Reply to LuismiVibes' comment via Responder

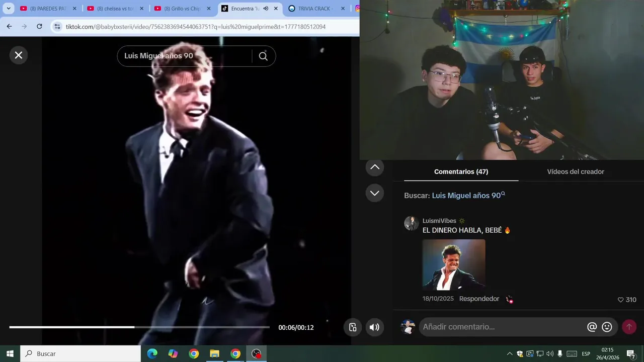(479, 299)
